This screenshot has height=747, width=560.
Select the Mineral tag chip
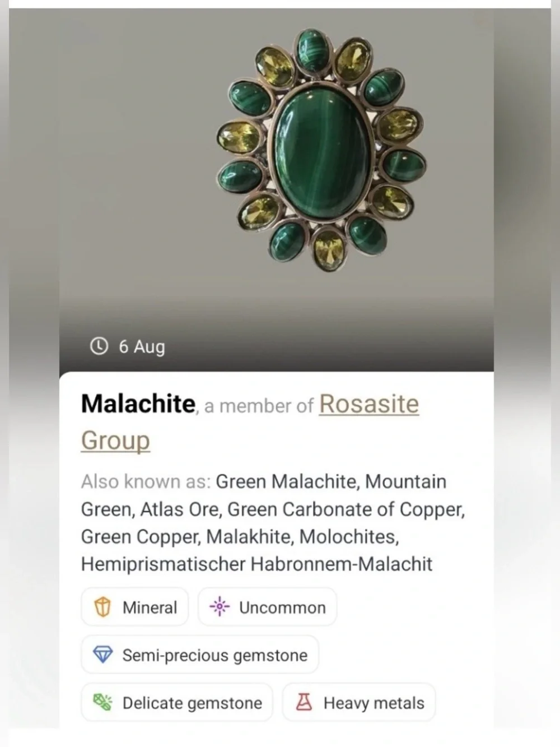[134, 607]
